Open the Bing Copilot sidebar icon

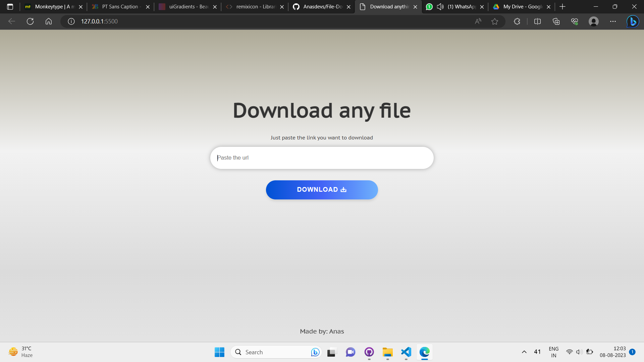(x=633, y=21)
